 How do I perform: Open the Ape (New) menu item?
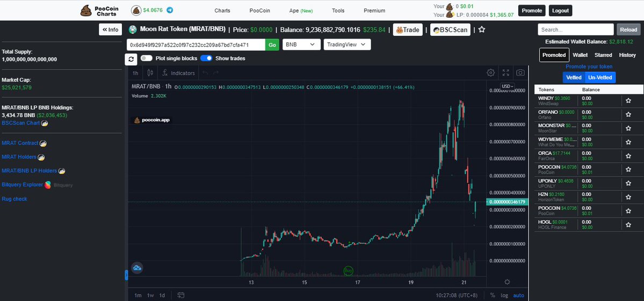(301, 11)
